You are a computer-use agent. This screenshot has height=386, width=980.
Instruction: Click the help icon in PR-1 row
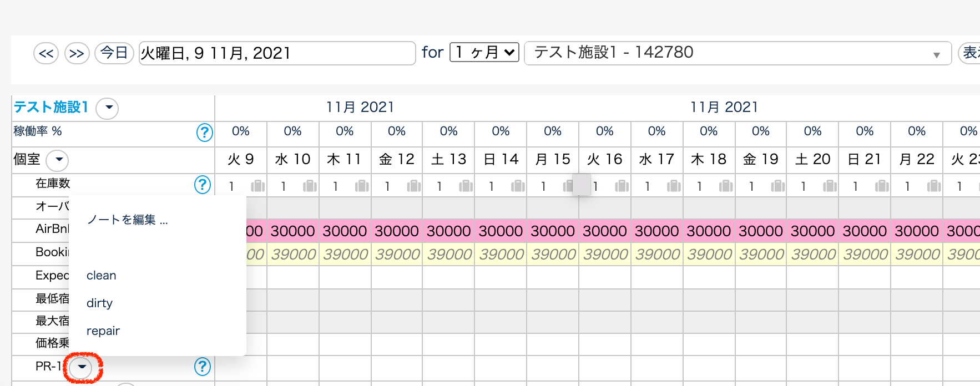click(203, 367)
